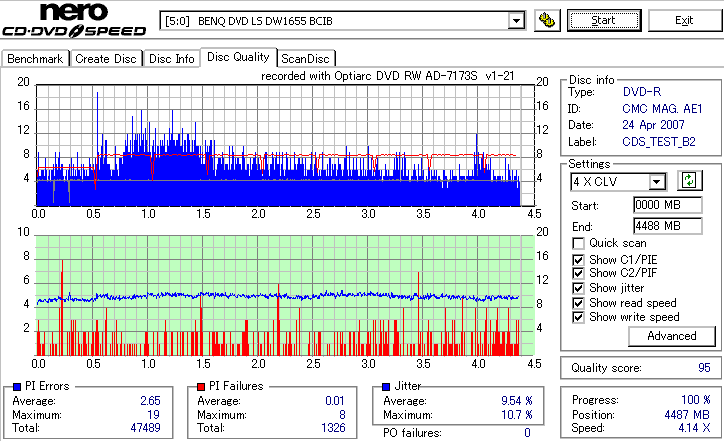Screen dimensions: 724x441
Task: Click PI Errors total 47489
Action: [145, 428]
